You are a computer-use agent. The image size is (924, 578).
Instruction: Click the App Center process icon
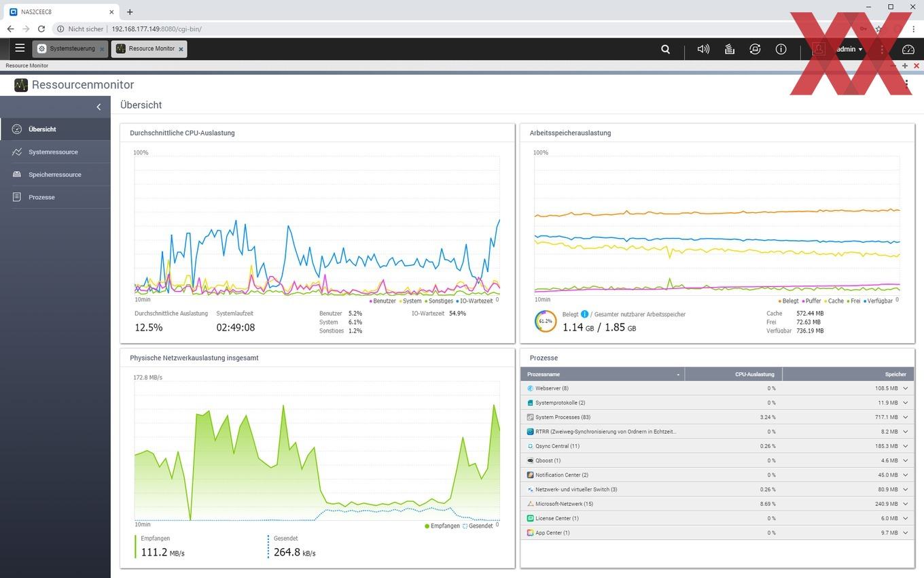(531, 532)
